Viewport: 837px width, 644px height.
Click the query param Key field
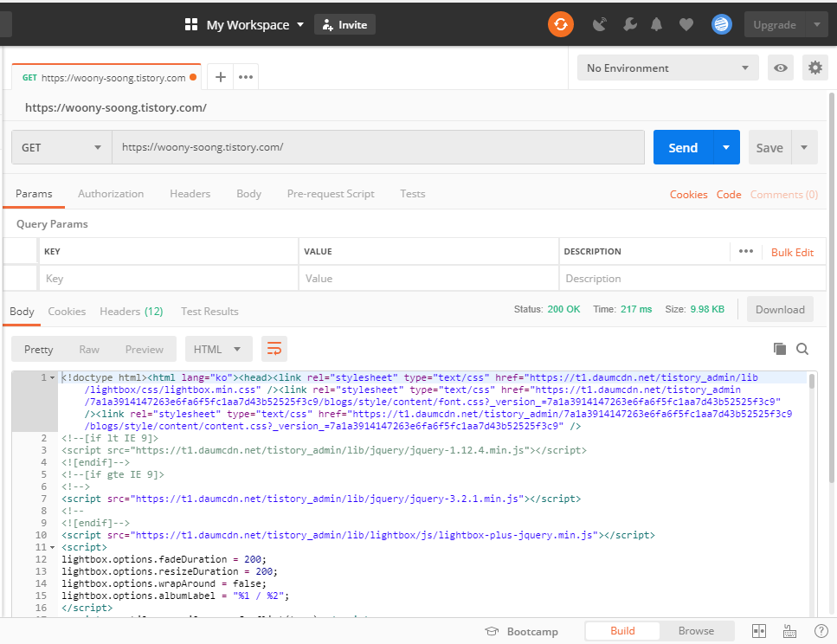tap(169, 278)
